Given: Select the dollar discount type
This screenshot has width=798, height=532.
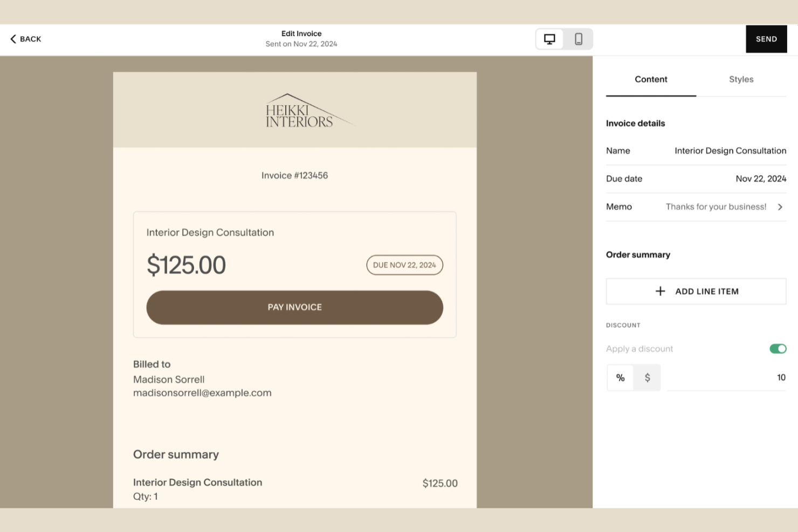Looking at the screenshot, I should [x=647, y=377].
